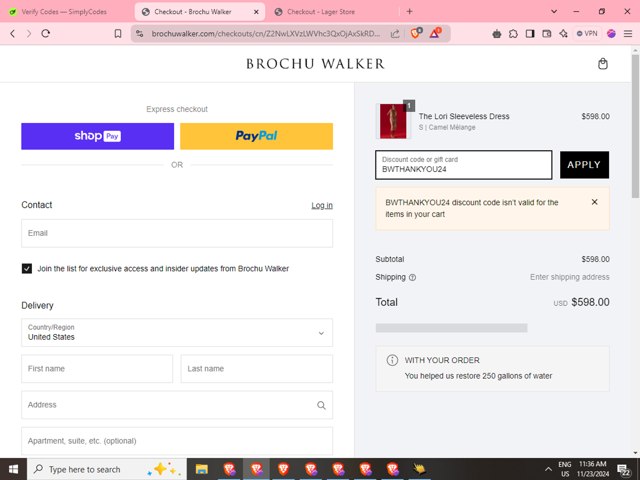Open Brave Wallet icon
The height and width of the screenshot is (480, 640).
[x=547, y=34]
